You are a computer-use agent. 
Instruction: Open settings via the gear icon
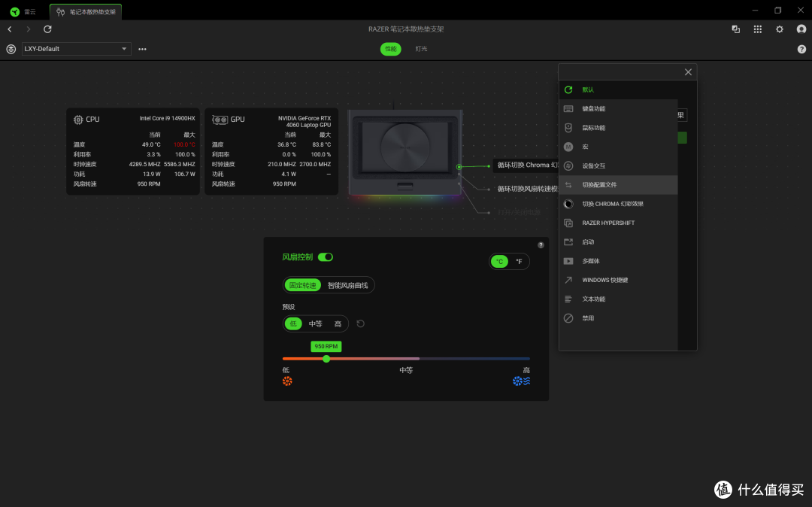click(x=780, y=29)
